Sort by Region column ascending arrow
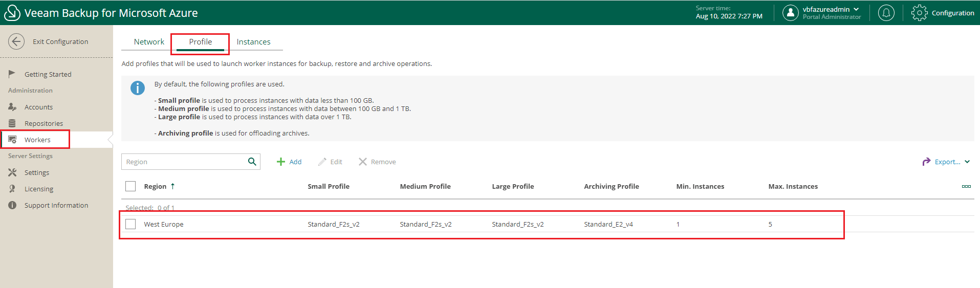 pyautogui.click(x=172, y=186)
